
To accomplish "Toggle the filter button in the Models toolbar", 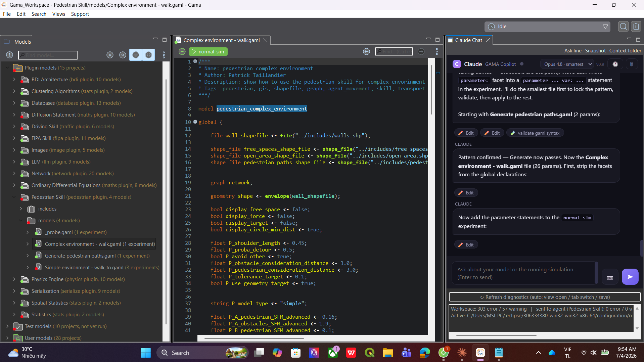I will pyautogui.click(x=136, y=55).
